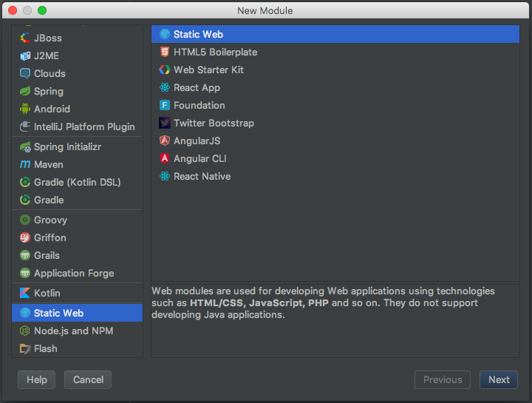532x403 pixels.
Task: Click the Node.js and NPM icon
Action: tap(25, 331)
